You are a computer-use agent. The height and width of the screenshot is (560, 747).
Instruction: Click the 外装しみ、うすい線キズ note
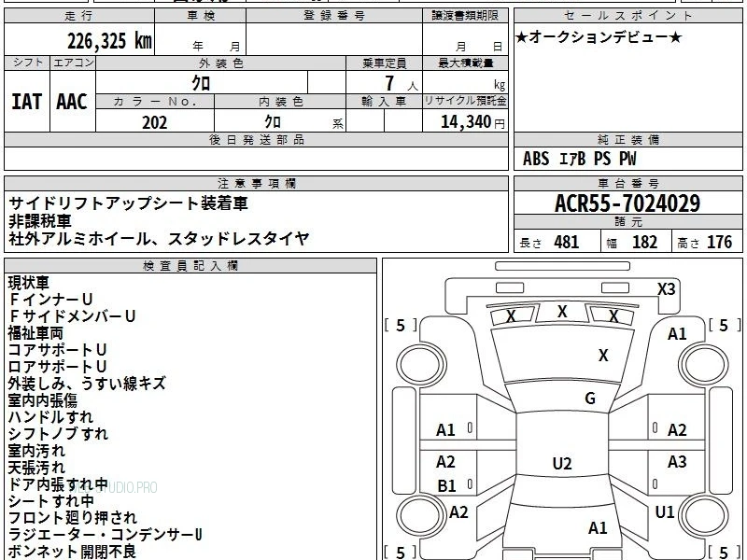click(x=87, y=384)
